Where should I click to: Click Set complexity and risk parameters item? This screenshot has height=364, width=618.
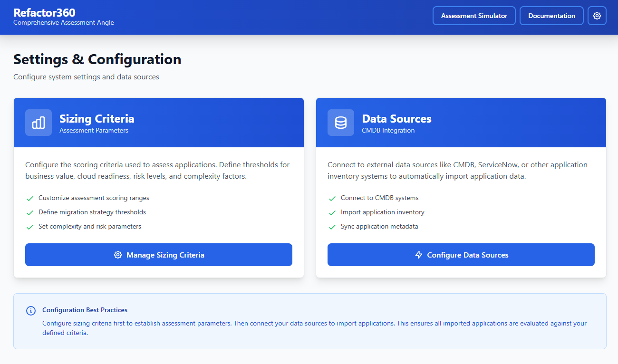tap(89, 227)
